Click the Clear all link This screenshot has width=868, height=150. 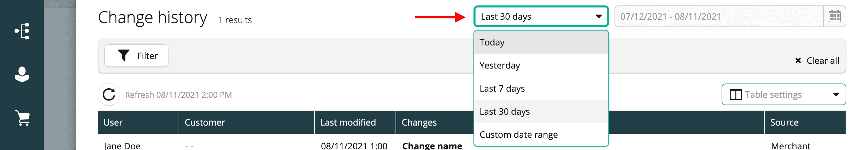pos(823,60)
